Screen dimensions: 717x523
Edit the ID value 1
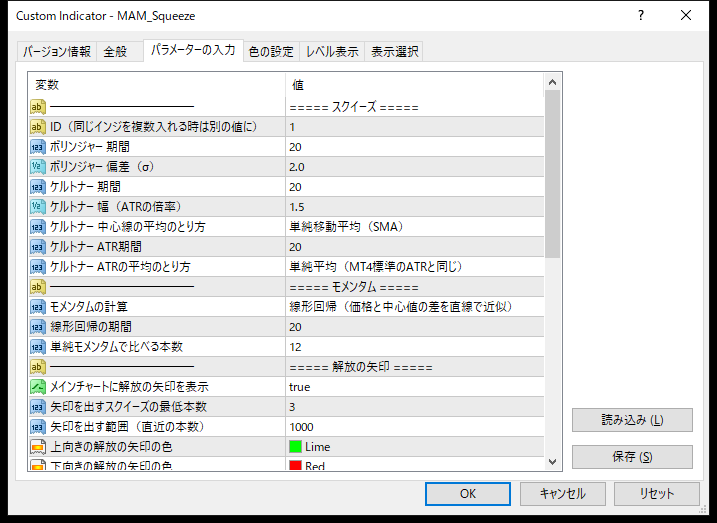415,127
